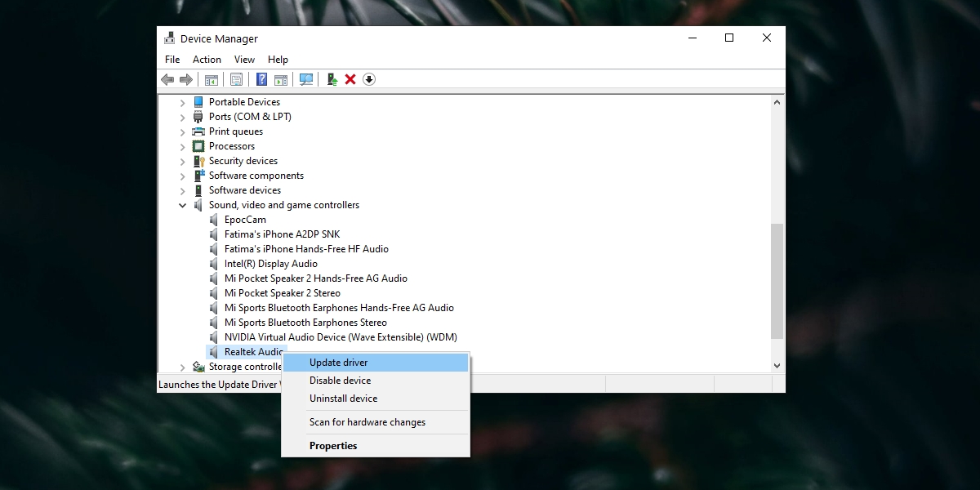Expand the Storage controllers category
The image size is (980, 490).
click(182, 366)
